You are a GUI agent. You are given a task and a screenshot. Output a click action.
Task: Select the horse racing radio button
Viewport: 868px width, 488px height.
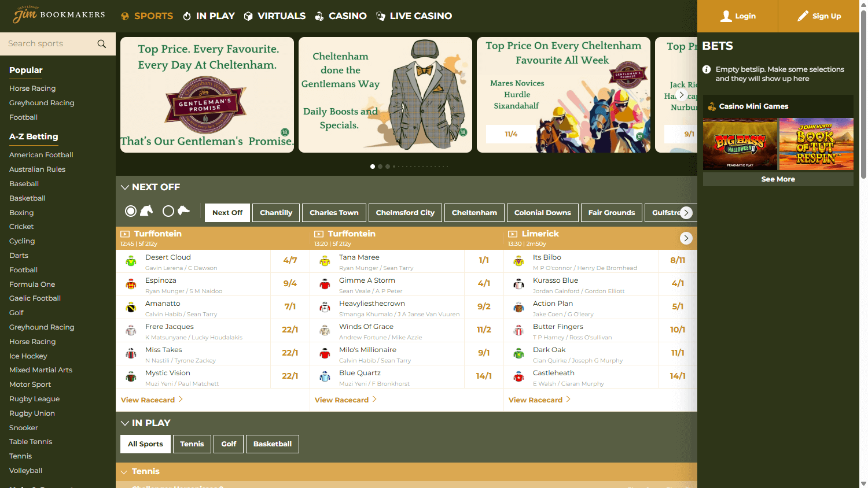(x=131, y=211)
